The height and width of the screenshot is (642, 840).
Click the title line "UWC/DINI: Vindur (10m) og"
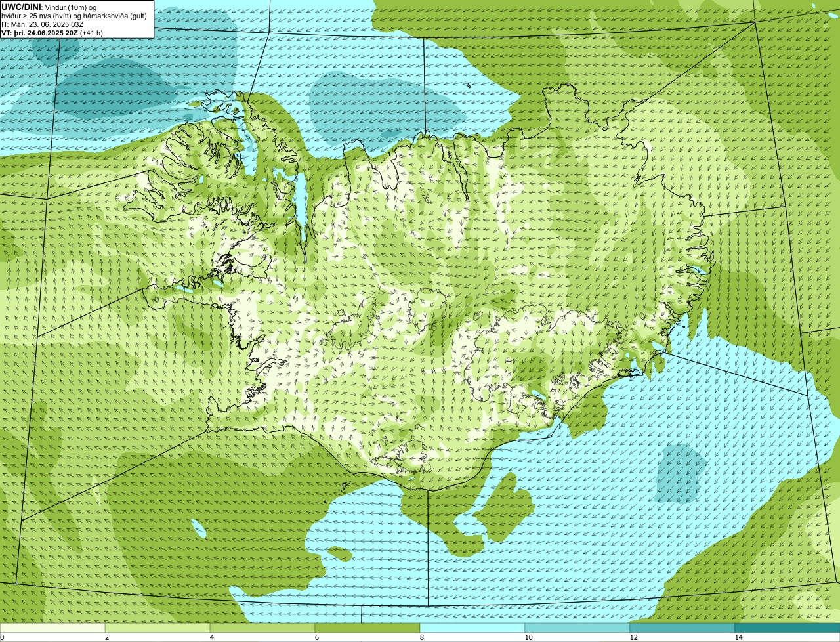(x=49, y=7)
